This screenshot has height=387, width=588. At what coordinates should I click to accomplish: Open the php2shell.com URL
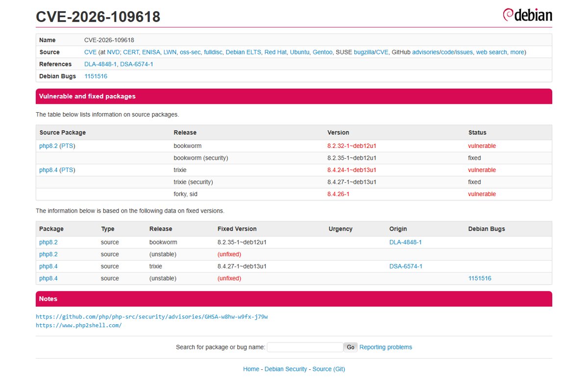[x=79, y=325]
